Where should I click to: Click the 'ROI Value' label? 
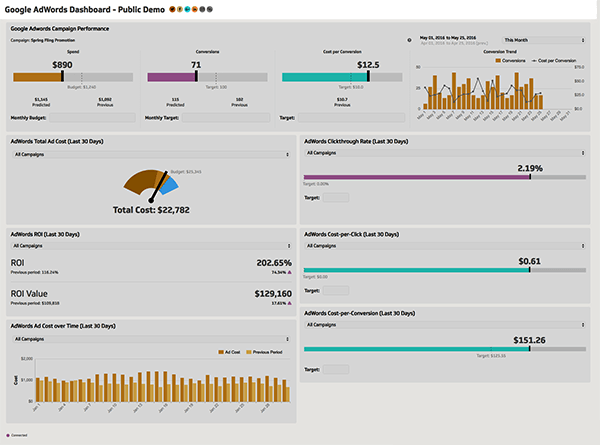click(29, 294)
